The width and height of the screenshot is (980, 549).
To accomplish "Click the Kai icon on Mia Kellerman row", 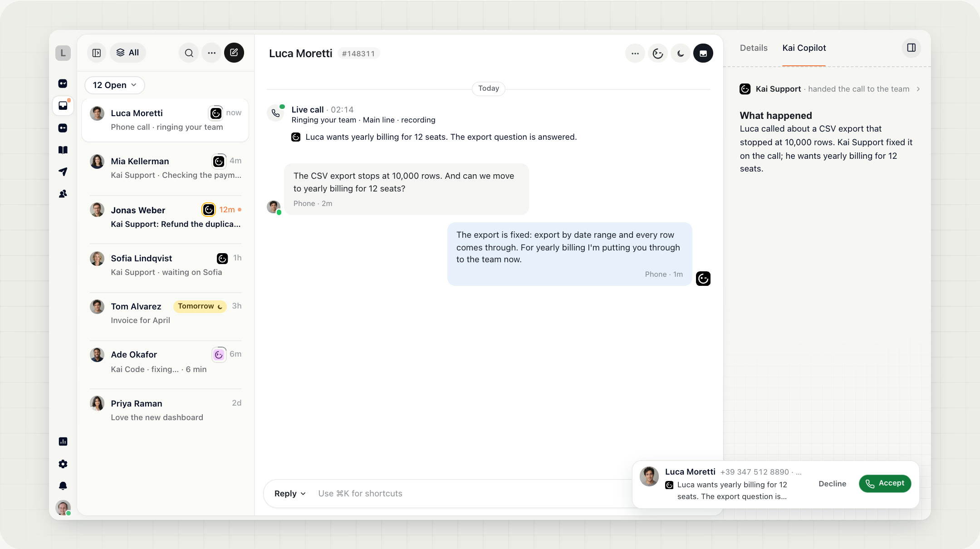I will pyautogui.click(x=219, y=161).
